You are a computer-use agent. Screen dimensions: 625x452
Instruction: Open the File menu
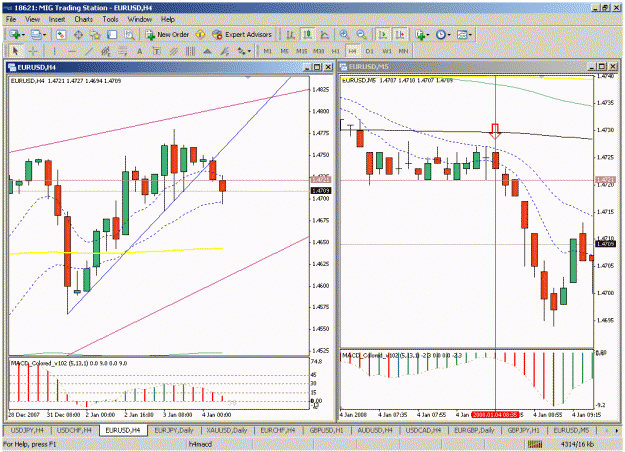pyautogui.click(x=11, y=19)
